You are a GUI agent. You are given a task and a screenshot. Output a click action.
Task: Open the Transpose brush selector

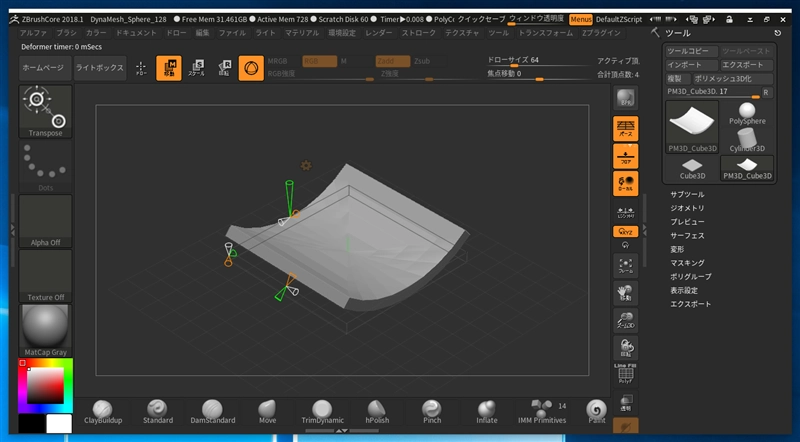click(45, 111)
